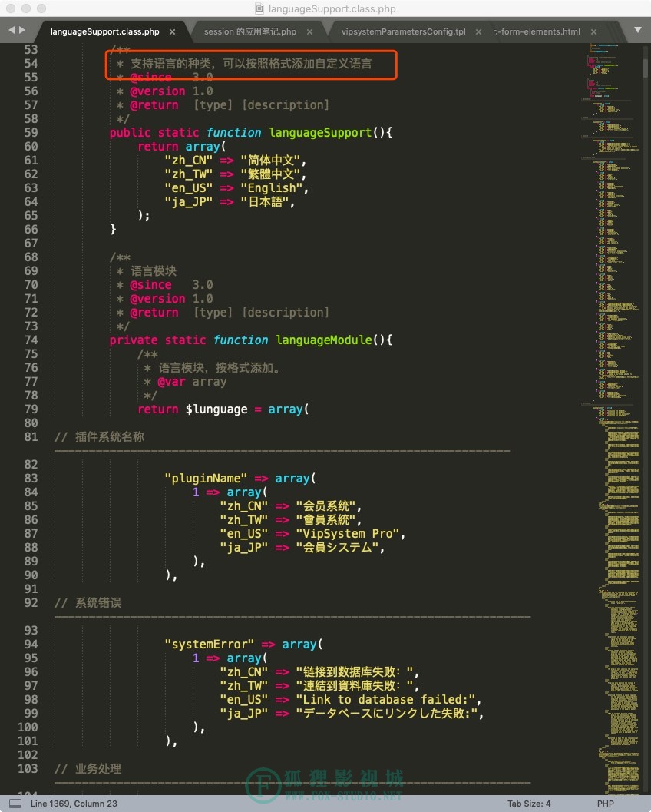651x812 pixels.
Task: Click the "日本語" string value
Action: 264,203
